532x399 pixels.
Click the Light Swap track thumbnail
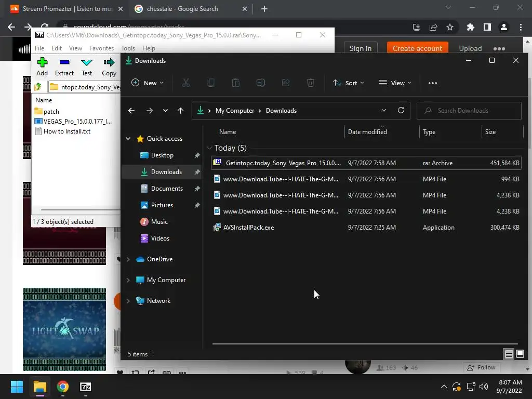pos(64,329)
